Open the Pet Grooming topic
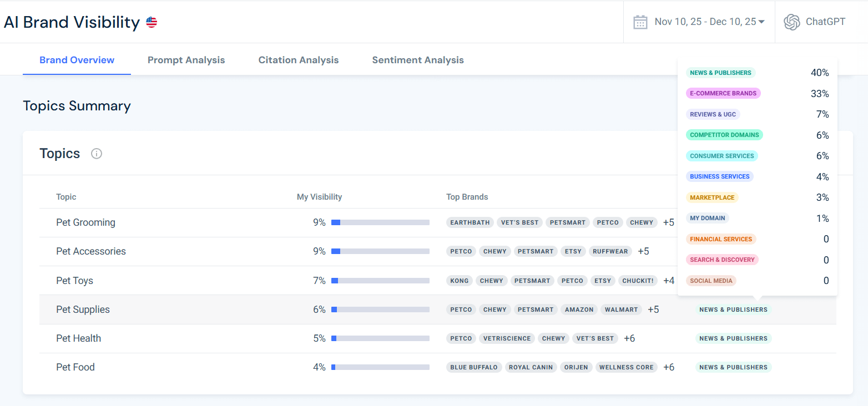Image resolution: width=868 pixels, height=406 pixels. [x=85, y=222]
